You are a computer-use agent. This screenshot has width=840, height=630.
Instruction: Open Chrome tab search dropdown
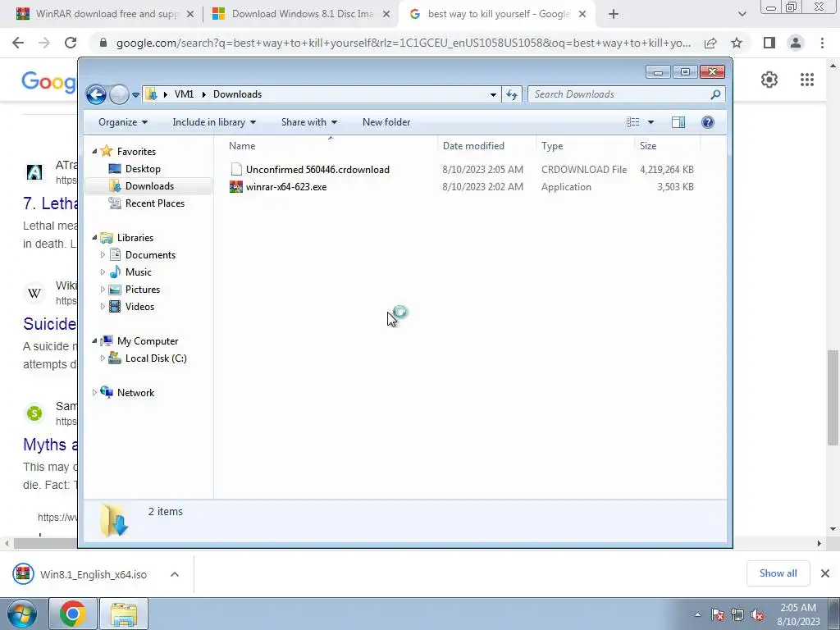click(742, 15)
